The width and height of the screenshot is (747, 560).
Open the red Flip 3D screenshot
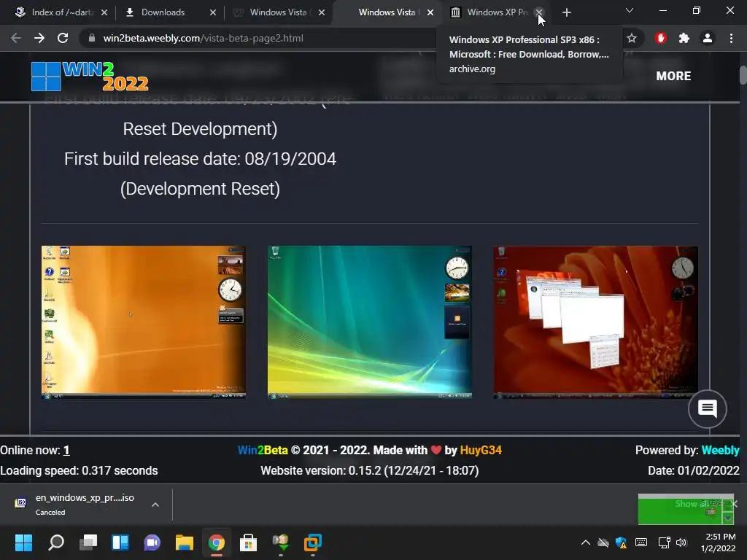click(x=595, y=322)
